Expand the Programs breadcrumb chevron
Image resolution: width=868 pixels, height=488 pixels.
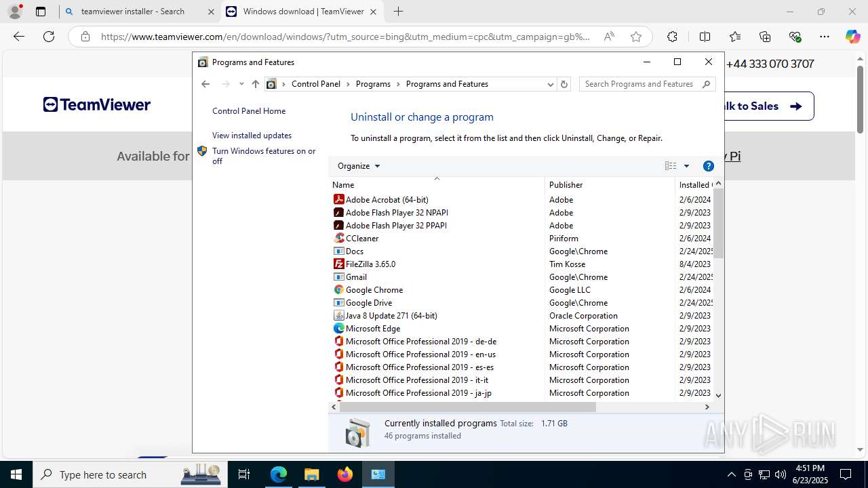[x=398, y=84]
